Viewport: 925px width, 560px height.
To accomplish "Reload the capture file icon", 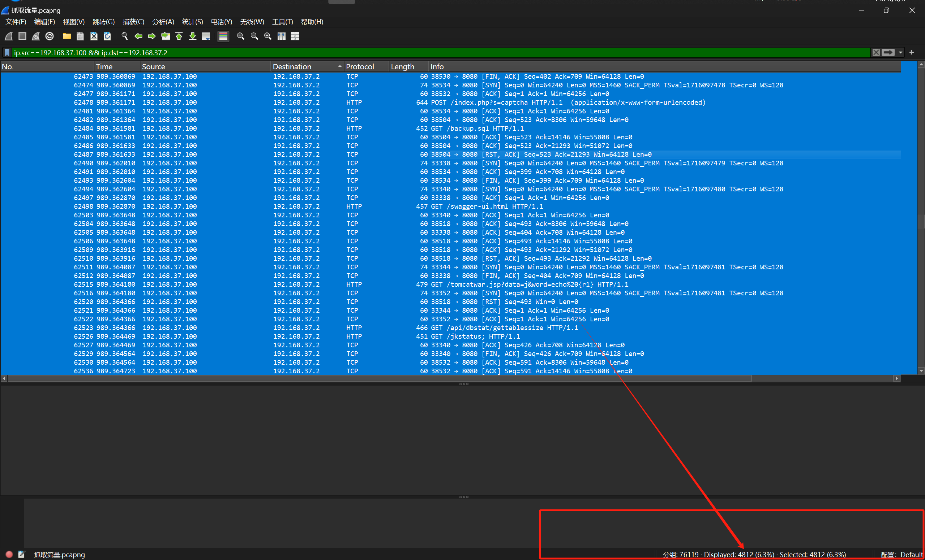I will point(107,36).
